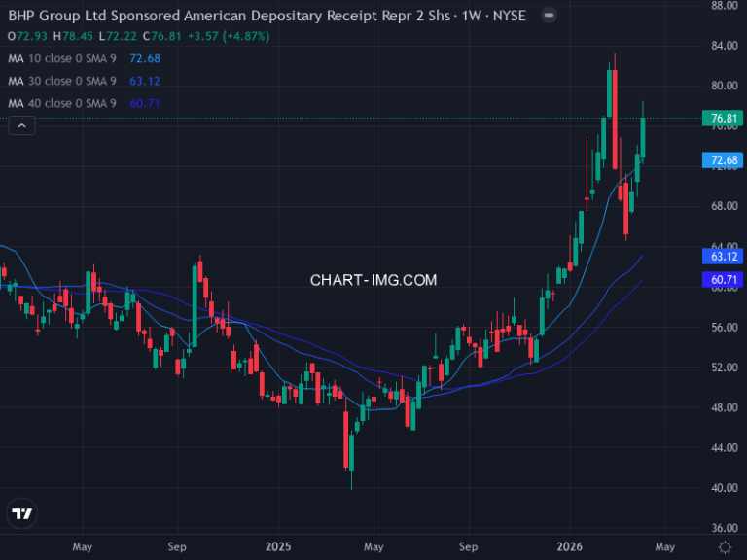
Task: Click the MA 40 close indicator label
Action: 62,103
